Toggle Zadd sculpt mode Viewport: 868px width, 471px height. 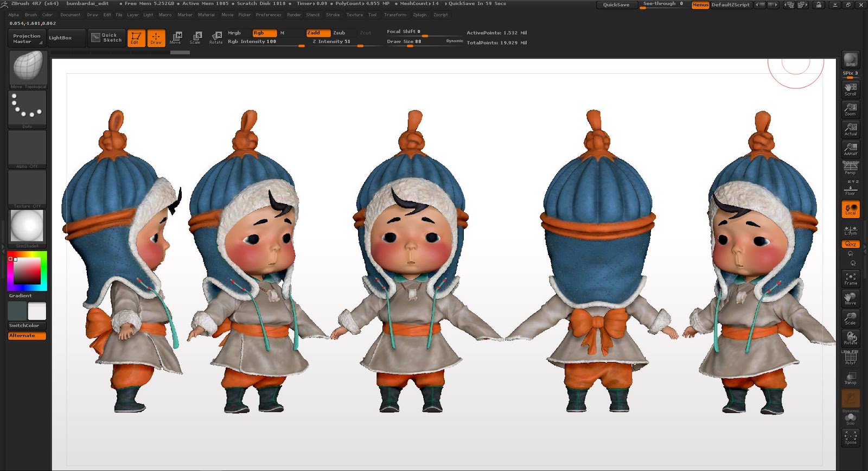pos(318,33)
